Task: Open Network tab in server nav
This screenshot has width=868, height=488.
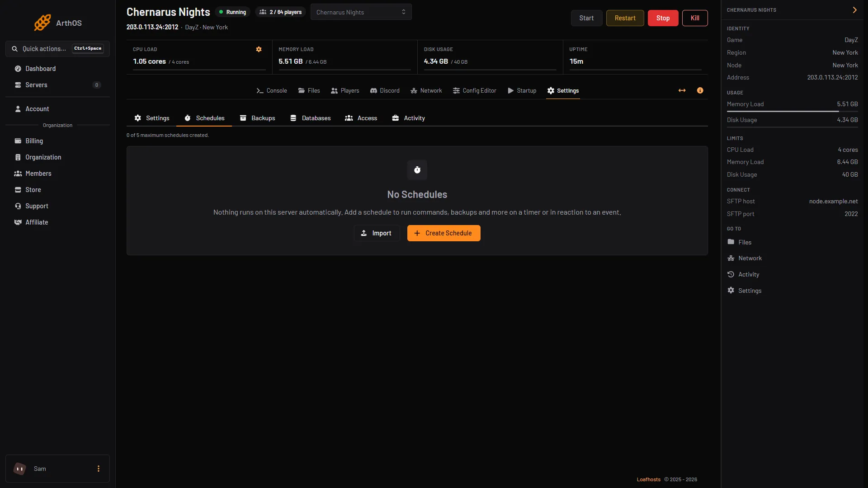Action: pyautogui.click(x=426, y=90)
